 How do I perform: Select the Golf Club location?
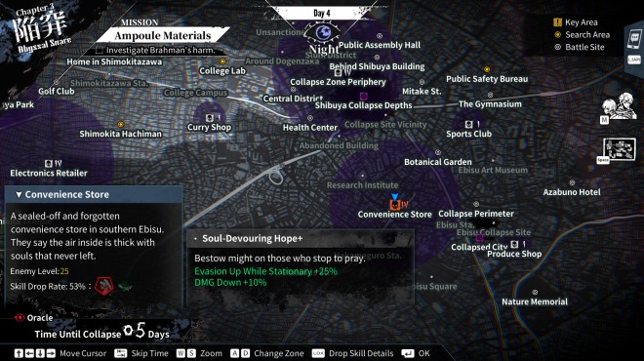(x=57, y=91)
